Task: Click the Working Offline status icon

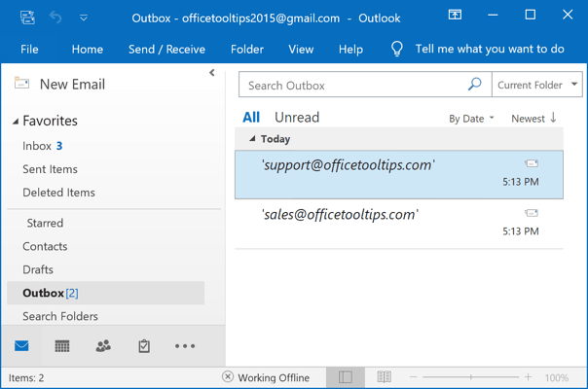Action: 228,376
